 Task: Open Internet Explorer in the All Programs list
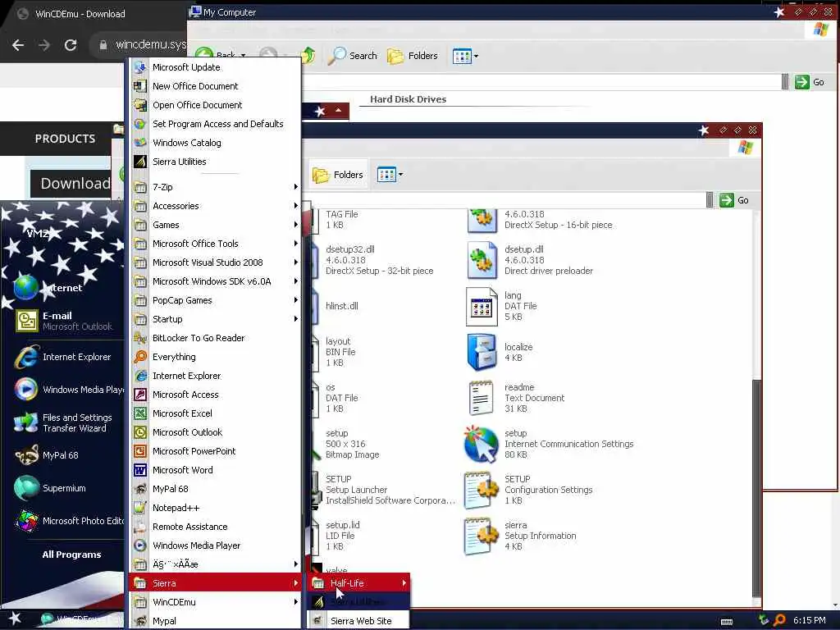click(x=186, y=376)
